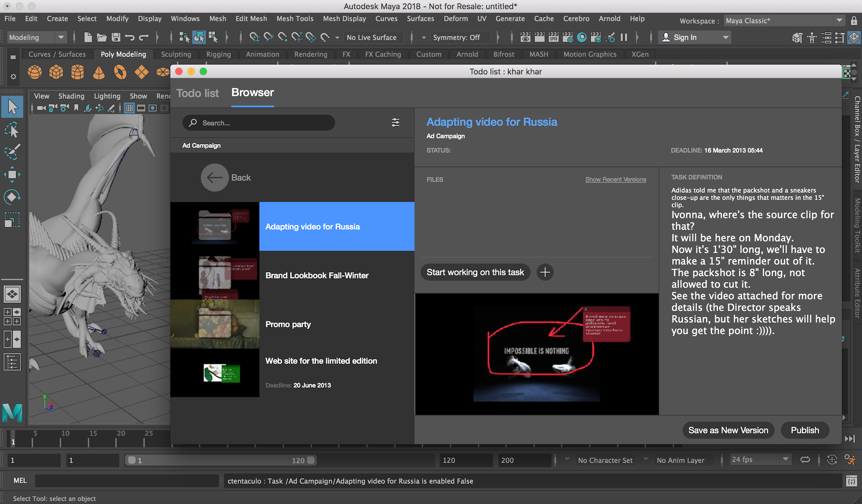Image resolution: width=862 pixels, height=504 pixels.
Task: Switch to the Todo list tab
Action: point(198,93)
